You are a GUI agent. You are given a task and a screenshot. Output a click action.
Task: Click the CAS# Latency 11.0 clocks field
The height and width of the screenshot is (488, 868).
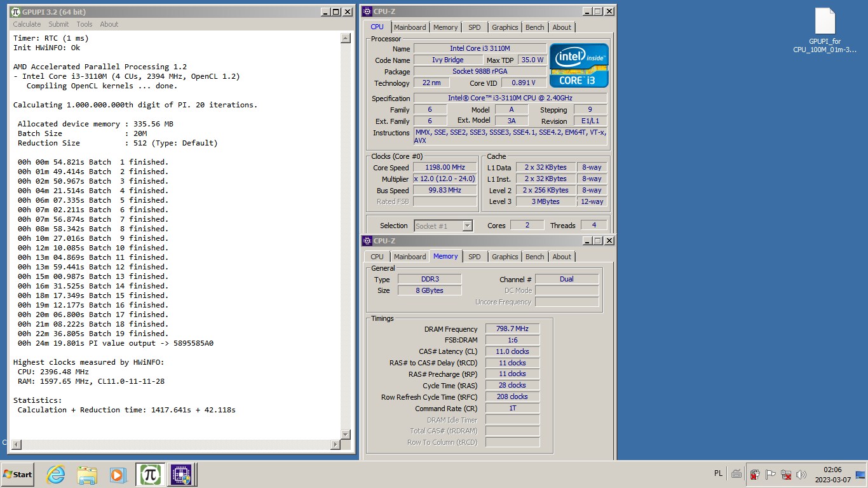click(x=512, y=351)
